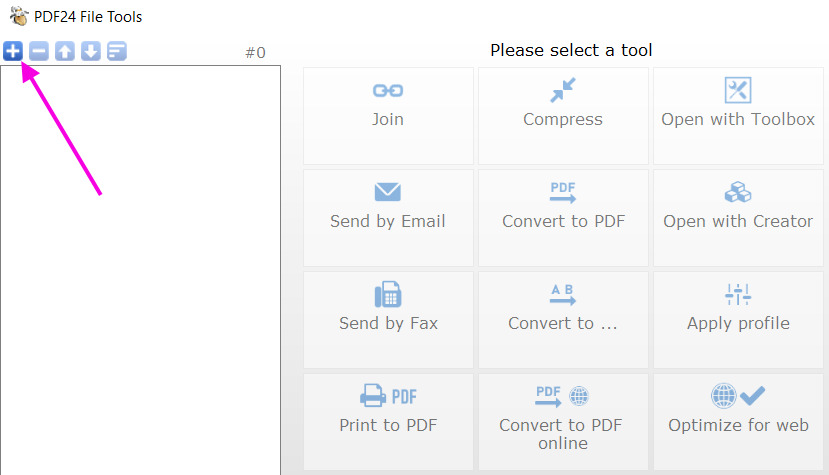Viewport: 829px width, 475px height.
Task: Open with Toolbox tile
Action: [x=738, y=116]
